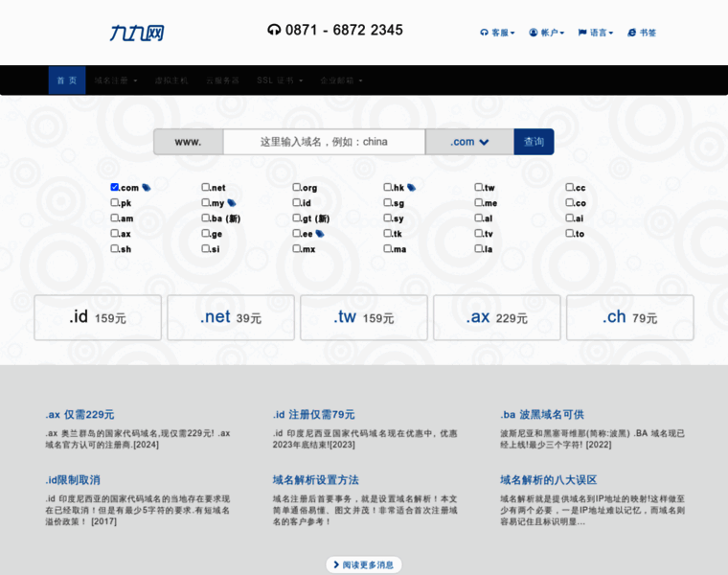Check the .mx checkbox
The image size is (728, 575).
pyautogui.click(x=297, y=248)
